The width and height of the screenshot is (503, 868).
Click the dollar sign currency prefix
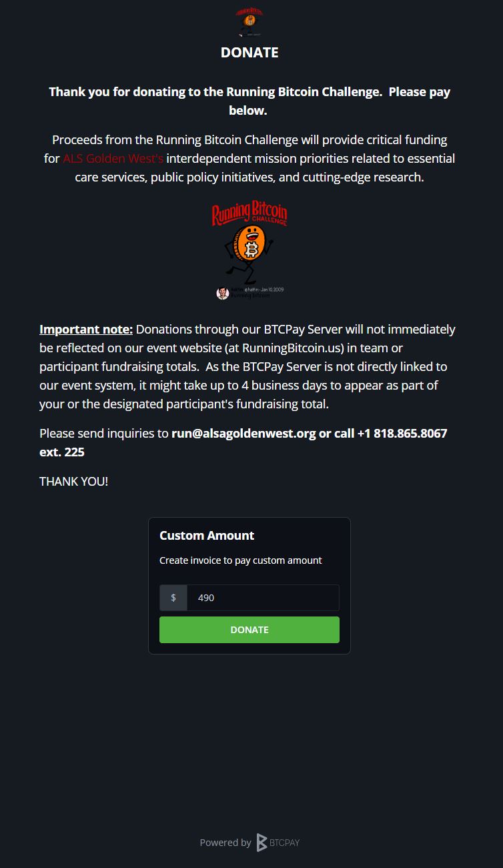[x=173, y=598]
